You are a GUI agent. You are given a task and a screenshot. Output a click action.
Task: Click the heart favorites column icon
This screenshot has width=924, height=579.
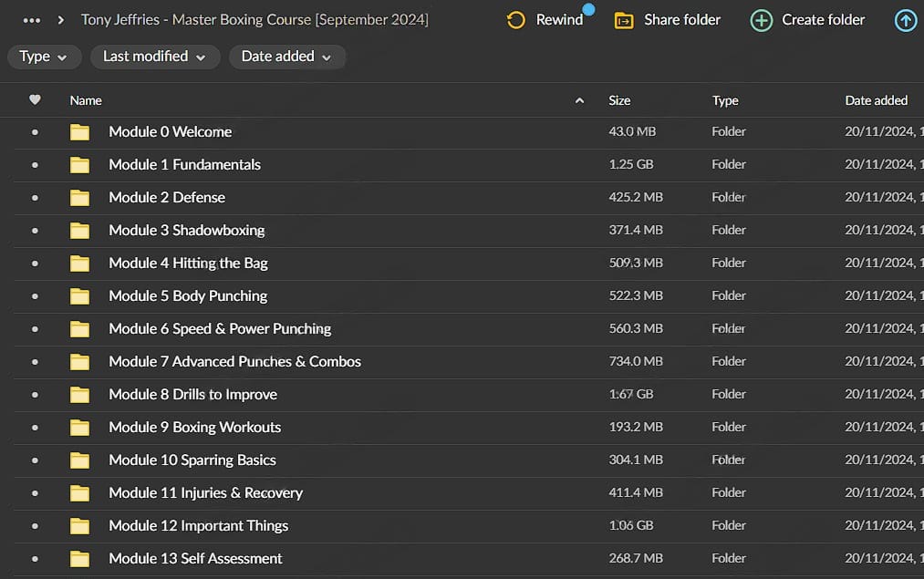[x=35, y=100]
